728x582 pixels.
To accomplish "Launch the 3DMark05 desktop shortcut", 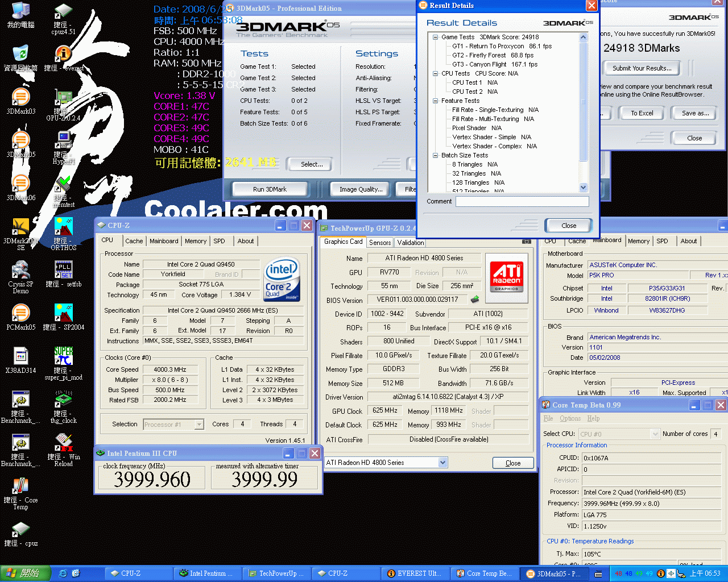I will coord(20,144).
